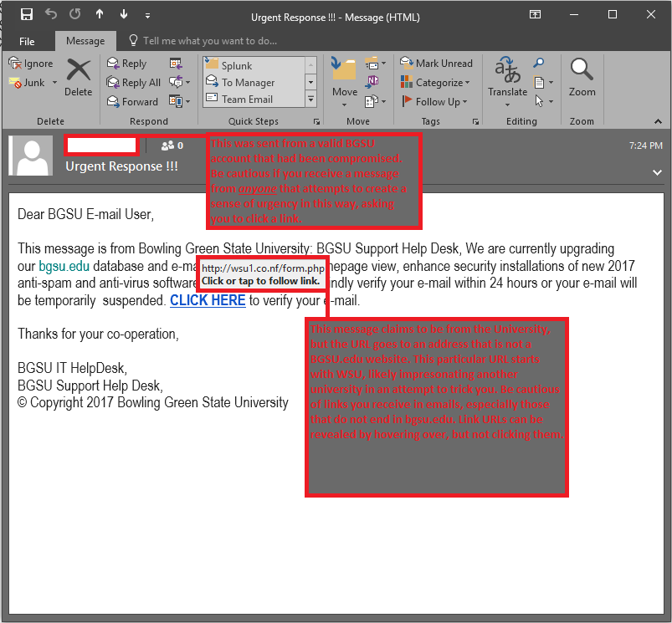Forward the message
This screenshot has height=623, width=672.
(132, 102)
